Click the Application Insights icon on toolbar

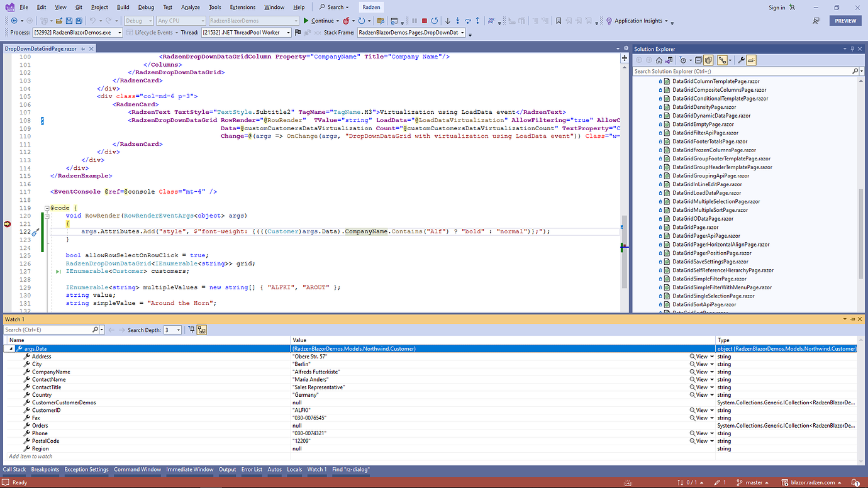(609, 20)
